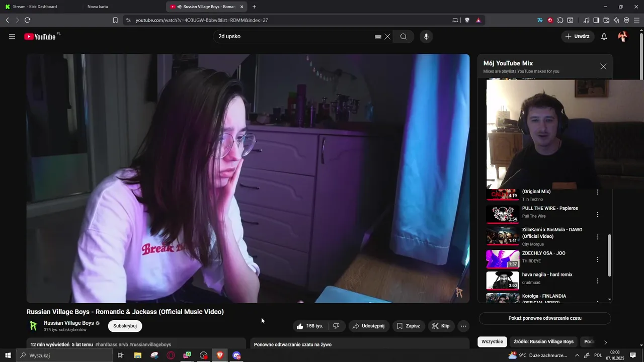This screenshot has width=644, height=362.
Task: Open the YouTube hamburger guide menu
Action: pyautogui.click(x=12, y=37)
